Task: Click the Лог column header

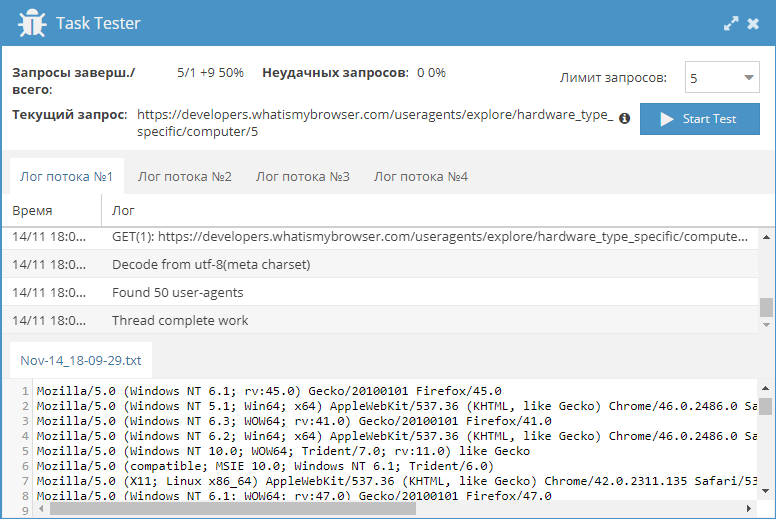Action: (430, 211)
